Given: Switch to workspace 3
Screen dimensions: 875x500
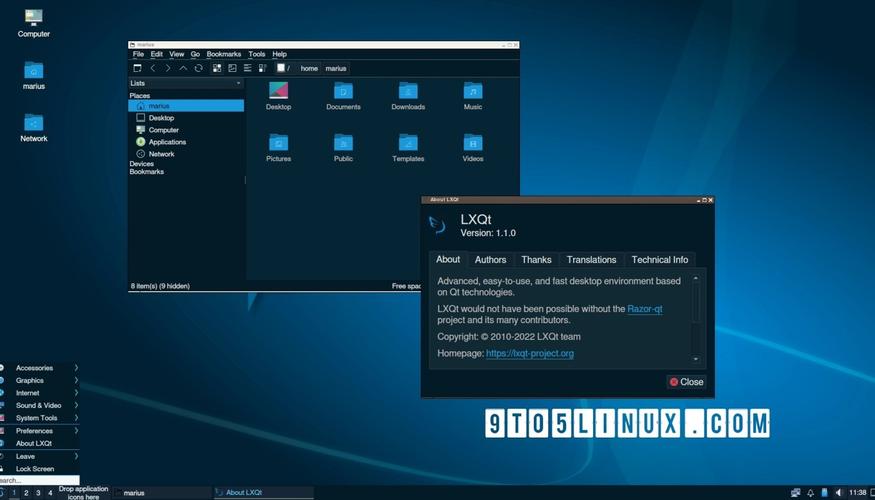Looking at the screenshot, I should (x=38, y=493).
